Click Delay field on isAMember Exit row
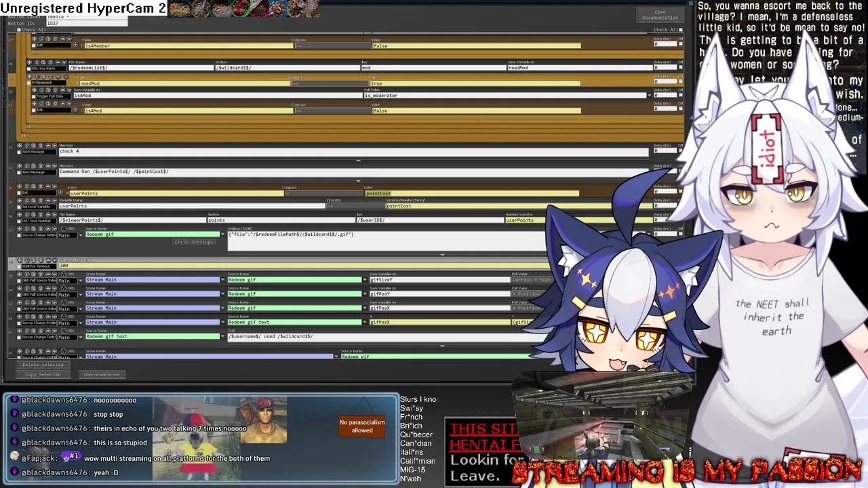Image resolution: width=868 pixels, height=488 pixels. point(665,43)
